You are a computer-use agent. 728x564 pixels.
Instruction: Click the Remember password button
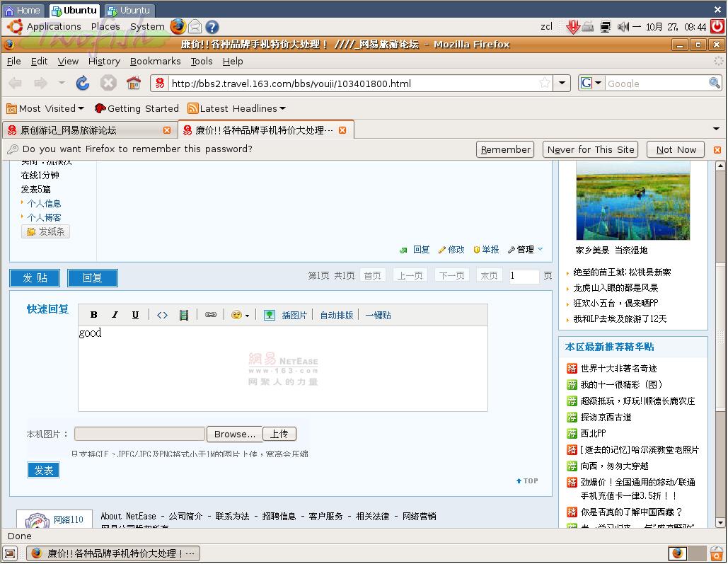pos(505,149)
